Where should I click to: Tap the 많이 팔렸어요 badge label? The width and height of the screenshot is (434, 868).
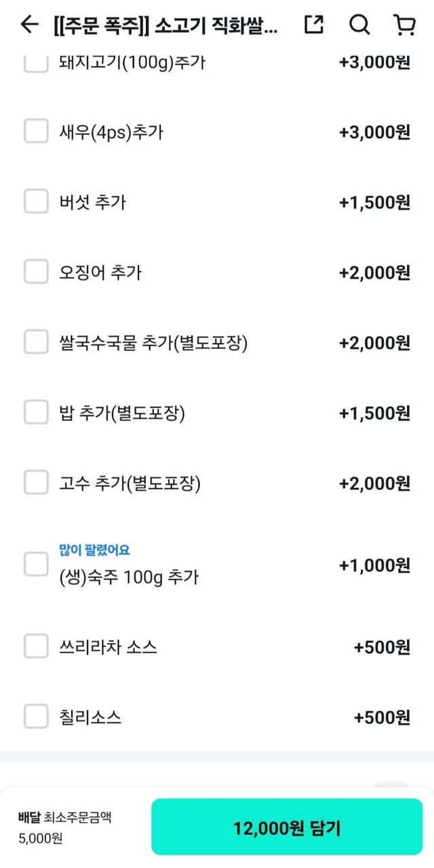click(x=94, y=550)
